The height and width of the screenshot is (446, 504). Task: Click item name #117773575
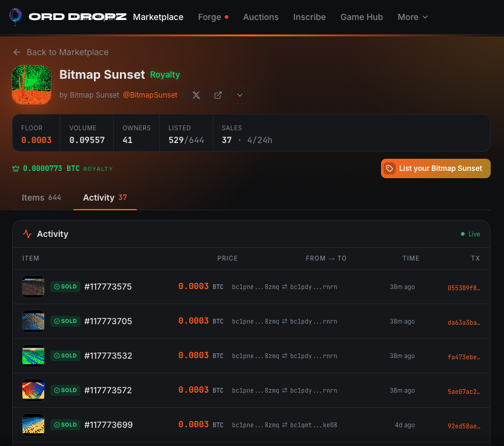pyautogui.click(x=108, y=287)
